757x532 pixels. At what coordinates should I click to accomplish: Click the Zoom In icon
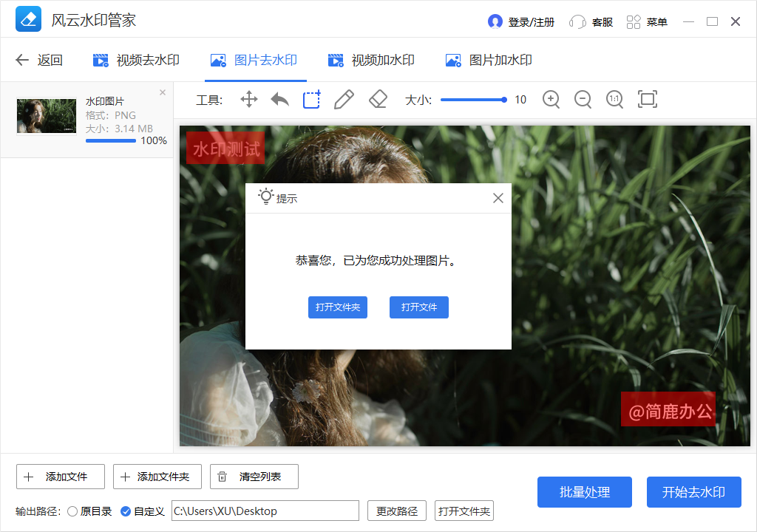pyautogui.click(x=551, y=99)
